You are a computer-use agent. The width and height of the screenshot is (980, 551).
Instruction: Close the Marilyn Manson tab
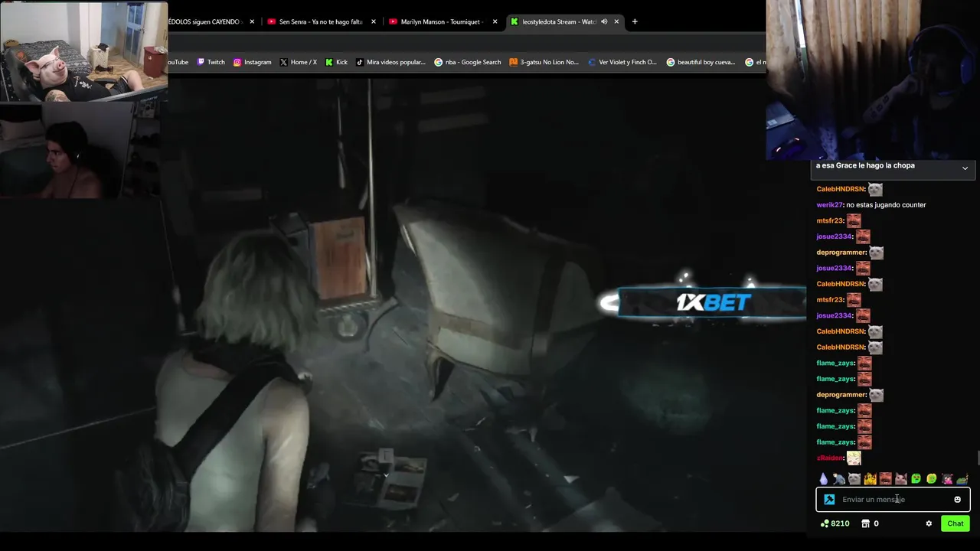495,21
